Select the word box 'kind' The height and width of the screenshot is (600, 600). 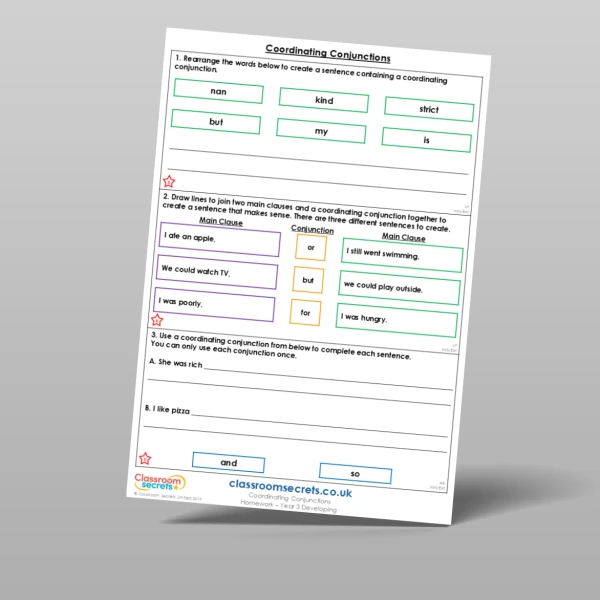point(324,100)
